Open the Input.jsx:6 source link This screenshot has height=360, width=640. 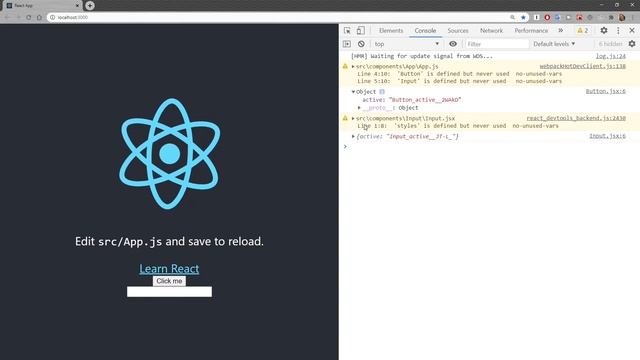tap(607, 136)
